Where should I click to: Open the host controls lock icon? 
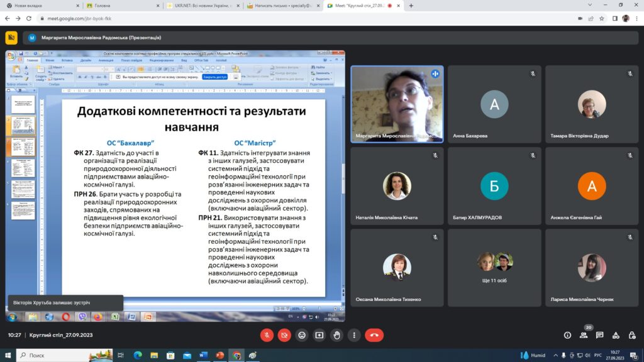[631, 336]
